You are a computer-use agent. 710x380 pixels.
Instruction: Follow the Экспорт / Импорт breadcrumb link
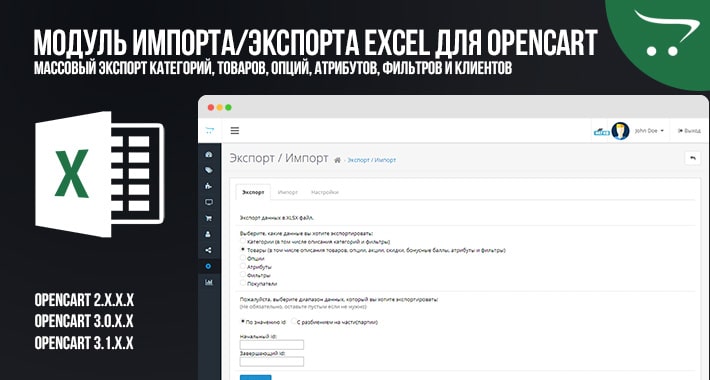371,160
